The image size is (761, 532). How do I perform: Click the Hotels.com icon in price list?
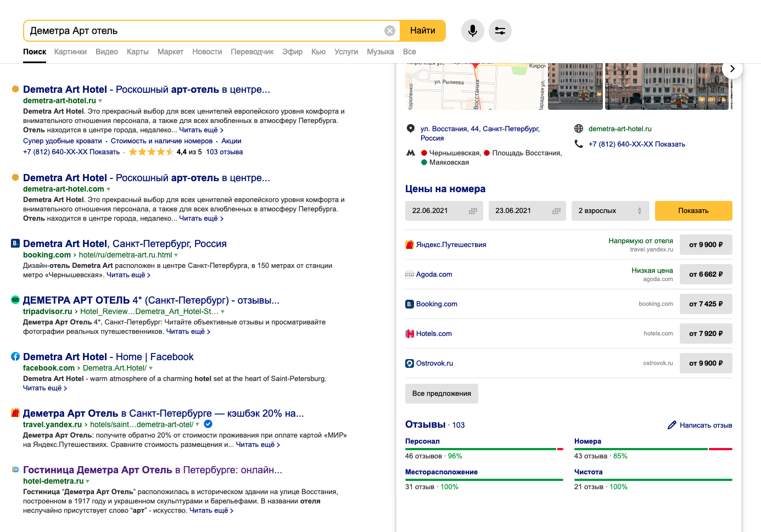point(410,334)
